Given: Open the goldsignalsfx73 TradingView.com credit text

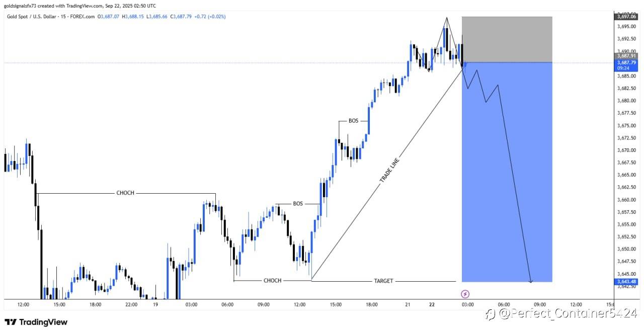Looking at the screenshot, I should tap(80, 6).
